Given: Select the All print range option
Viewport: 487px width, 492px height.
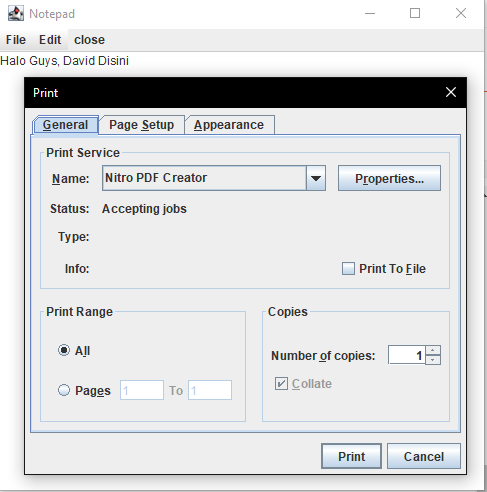Looking at the screenshot, I should 64,350.
